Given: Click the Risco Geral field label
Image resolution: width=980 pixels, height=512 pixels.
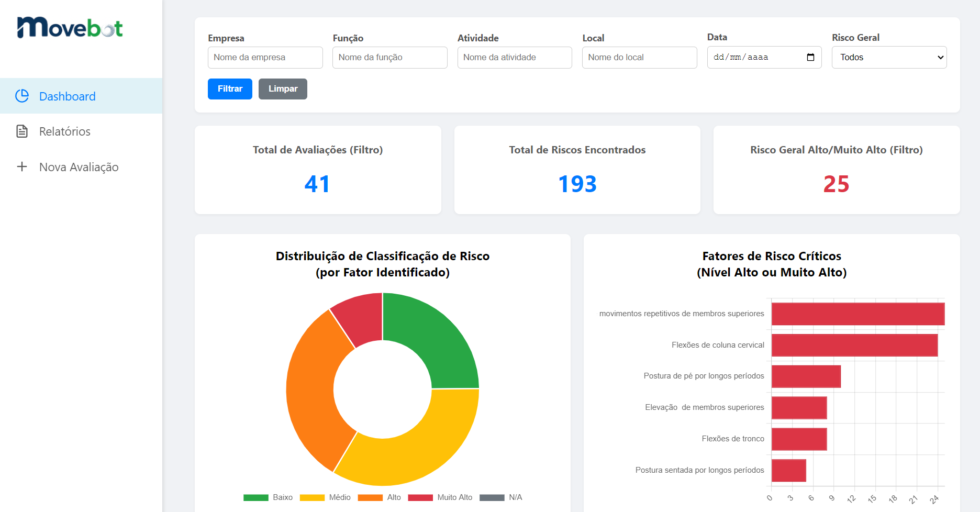Looking at the screenshot, I should tap(855, 38).
